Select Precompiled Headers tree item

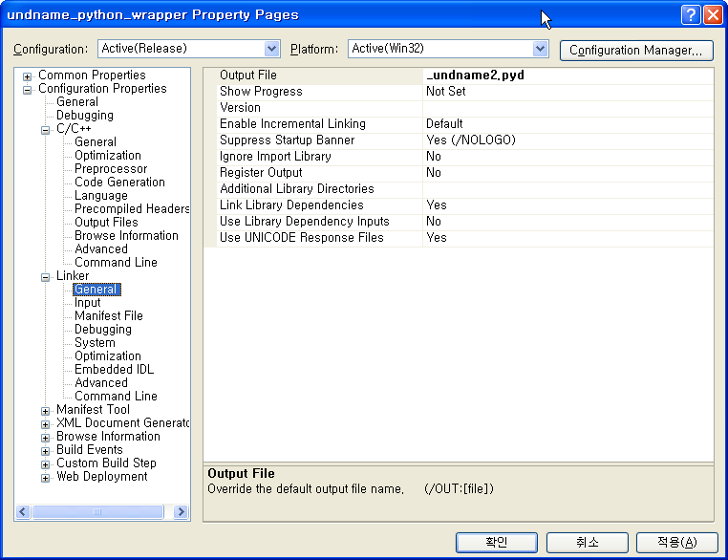tap(132, 209)
